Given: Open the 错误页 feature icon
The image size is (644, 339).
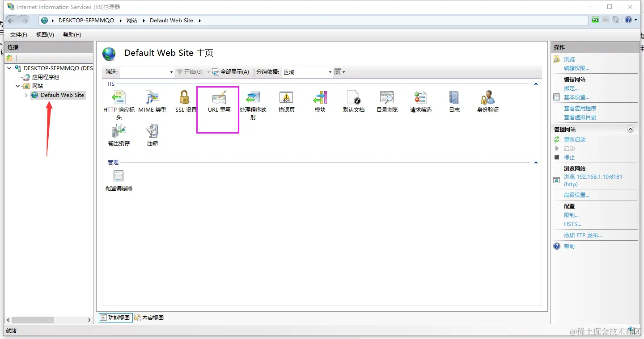Looking at the screenshot, I should pos(287,102).
